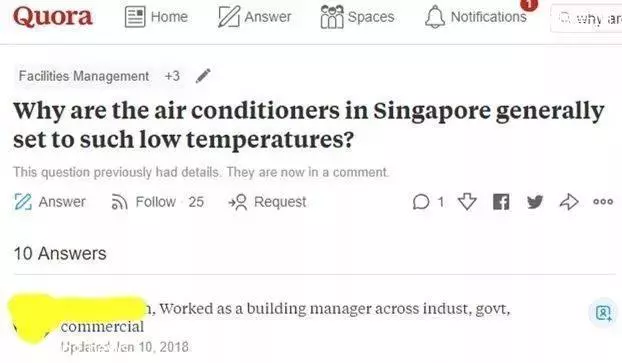This screenshot has width=622, height=363.
Task: Open the question title link
Action: click(x=309, y=125)
